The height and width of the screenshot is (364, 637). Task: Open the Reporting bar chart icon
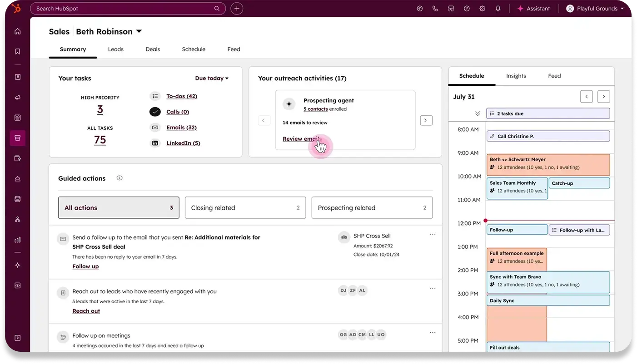point(18,240)
